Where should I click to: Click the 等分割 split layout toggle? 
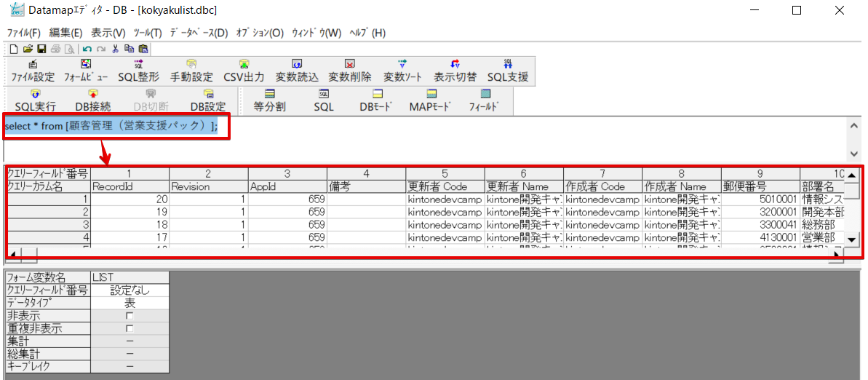pyautogui.click(x=270, y=100)
